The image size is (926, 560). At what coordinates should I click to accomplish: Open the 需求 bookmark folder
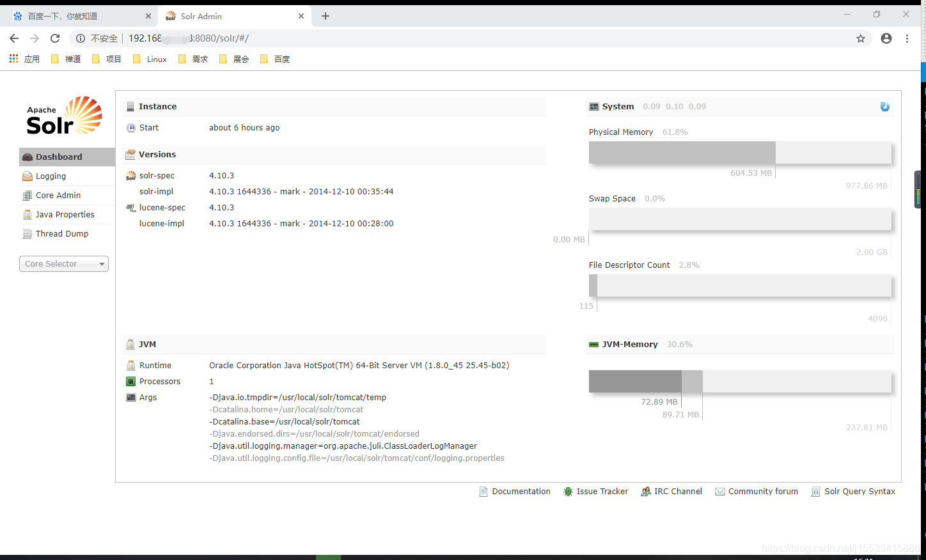pyautogui.click(x=192, y=59)
